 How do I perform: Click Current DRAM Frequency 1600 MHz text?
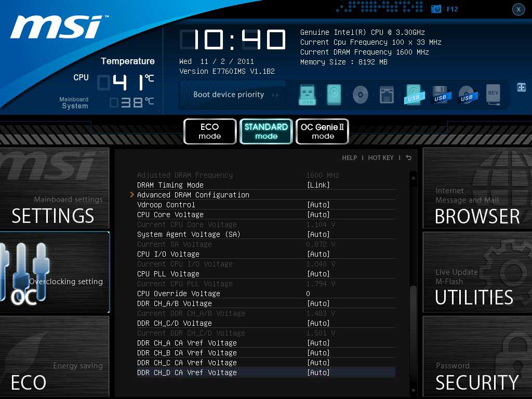(x=365, y=52)
